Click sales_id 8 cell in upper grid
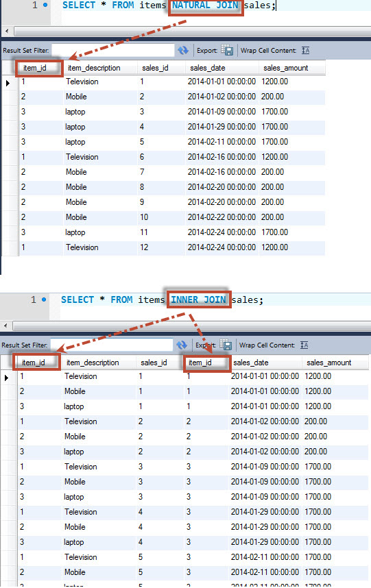Image resolution: width=371 pixels, height=588 pixels. [x=142, y=187]
